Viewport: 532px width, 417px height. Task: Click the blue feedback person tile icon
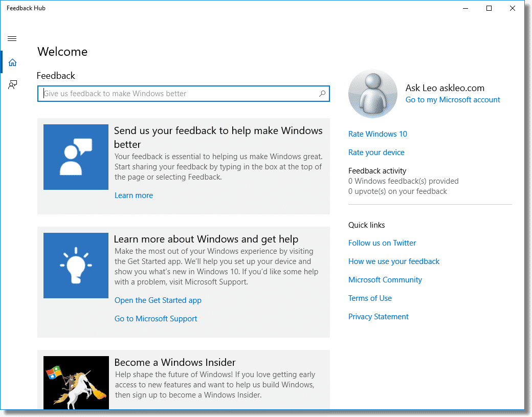(x=76, y=157)
